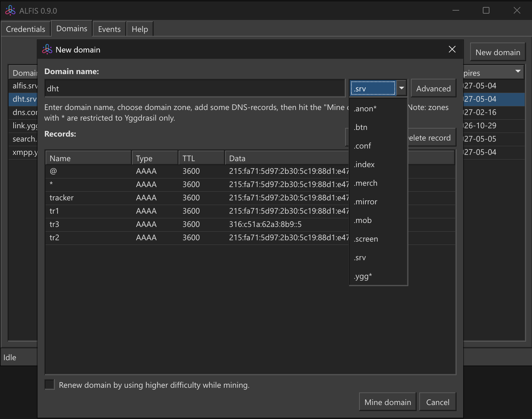Image resolution: width=532 pixels, height=419 pixels.
Task: Select the tr1 record row
Action: [x=197, y=211]
